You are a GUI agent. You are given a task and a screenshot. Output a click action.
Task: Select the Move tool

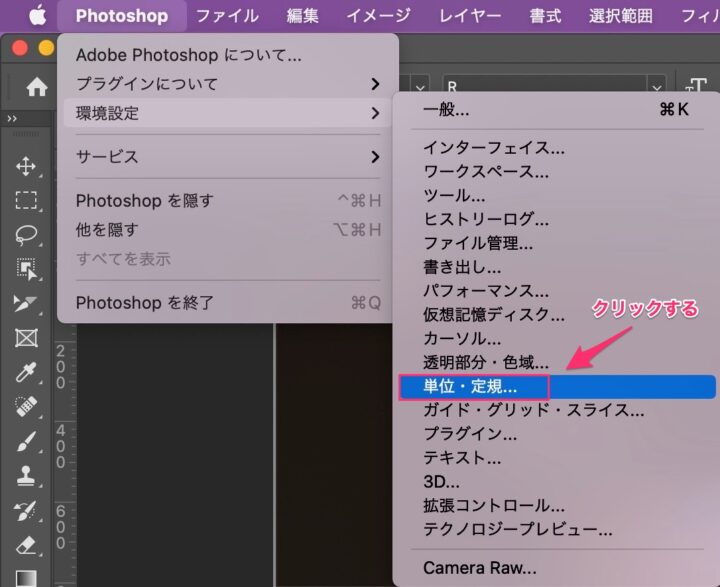[x=26, y=166]
